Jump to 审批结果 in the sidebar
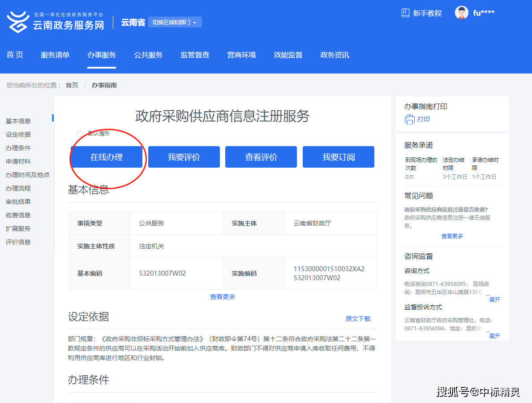The image size is (532, 403). point(18,202)
